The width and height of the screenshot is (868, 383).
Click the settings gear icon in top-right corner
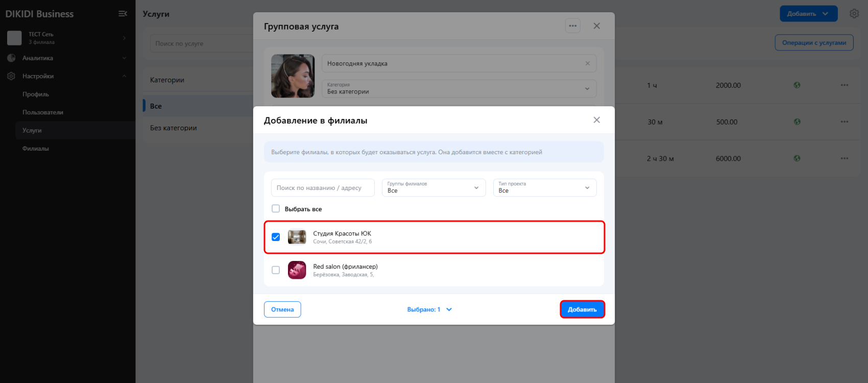coord(854,14)
